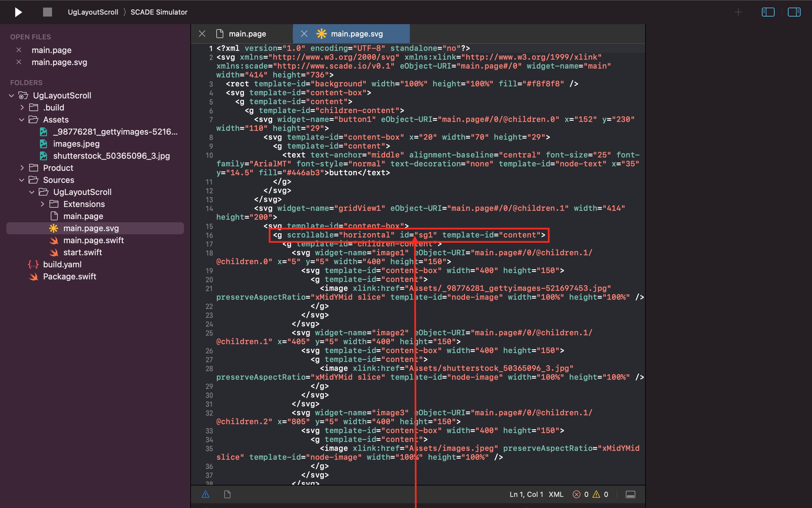
Task: Open main.page.svg from the Open Files list
Action: (59, 62)
